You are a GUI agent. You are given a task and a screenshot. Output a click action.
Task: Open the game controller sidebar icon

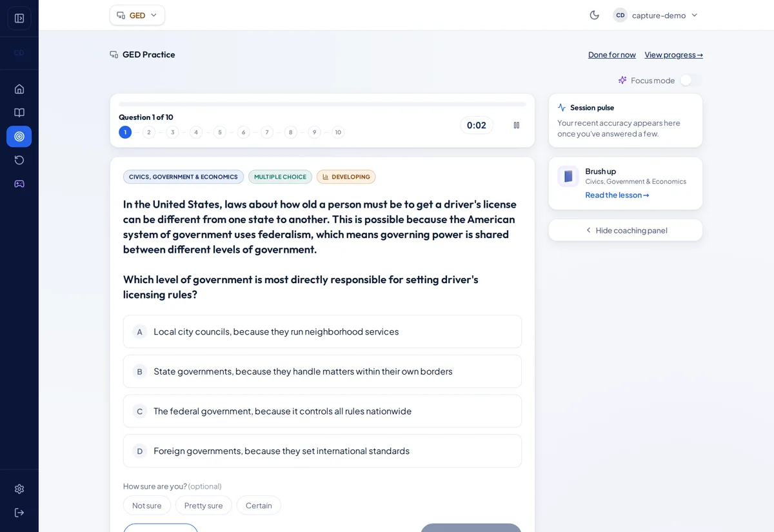[19, 184]
